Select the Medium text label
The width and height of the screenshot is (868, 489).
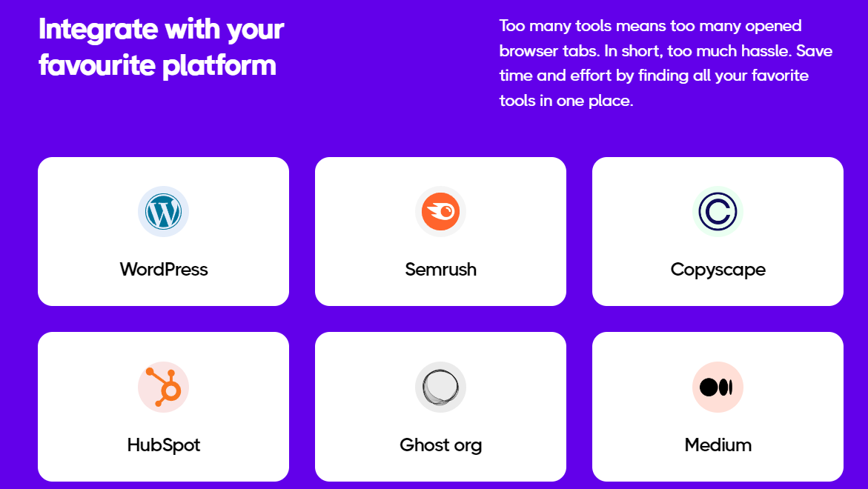point(718,445)
